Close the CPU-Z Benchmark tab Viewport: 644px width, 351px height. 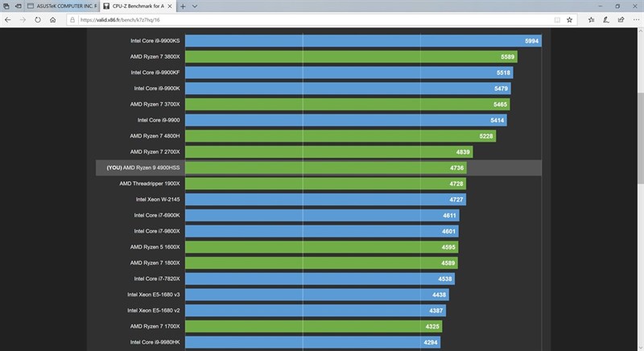(170, 6)
